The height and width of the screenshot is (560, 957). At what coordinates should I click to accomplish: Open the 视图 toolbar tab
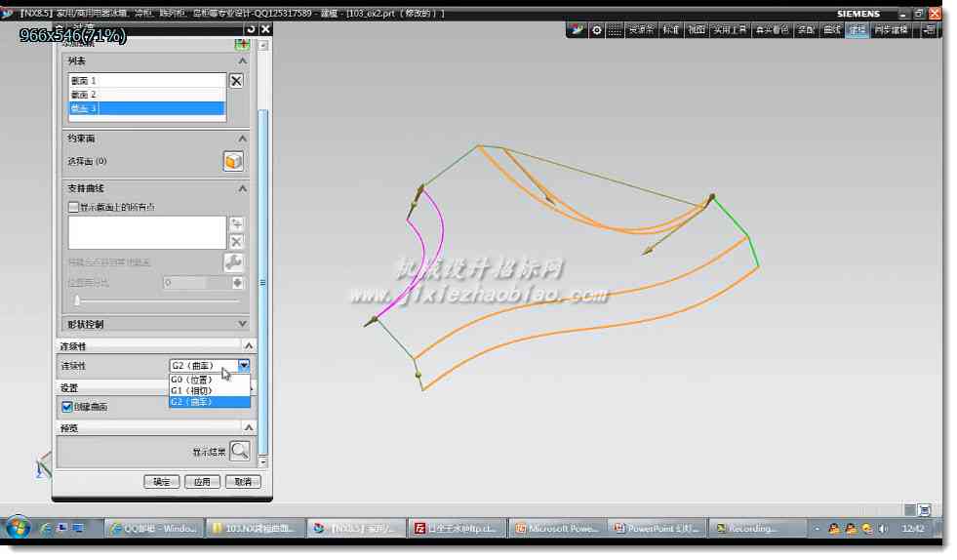(697, 30)
